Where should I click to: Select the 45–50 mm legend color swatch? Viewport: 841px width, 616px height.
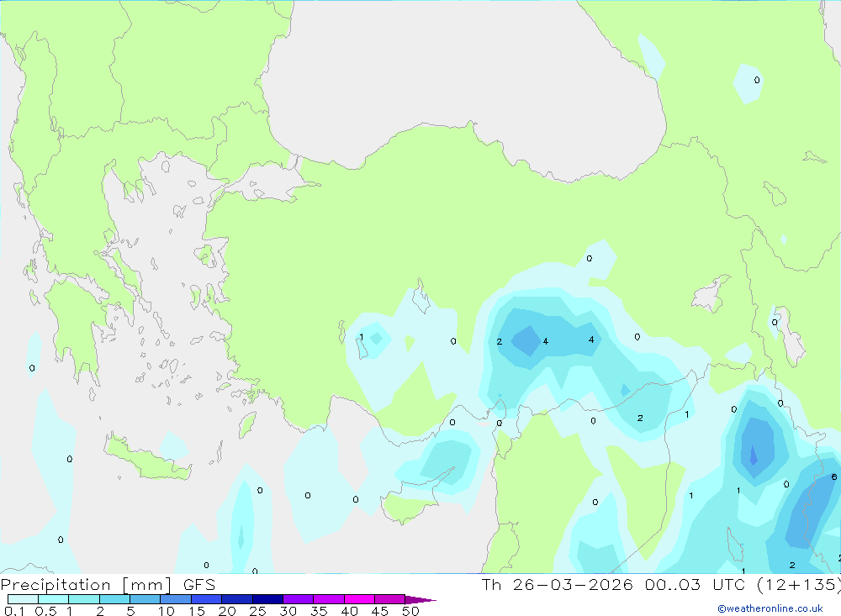(390, 599)
